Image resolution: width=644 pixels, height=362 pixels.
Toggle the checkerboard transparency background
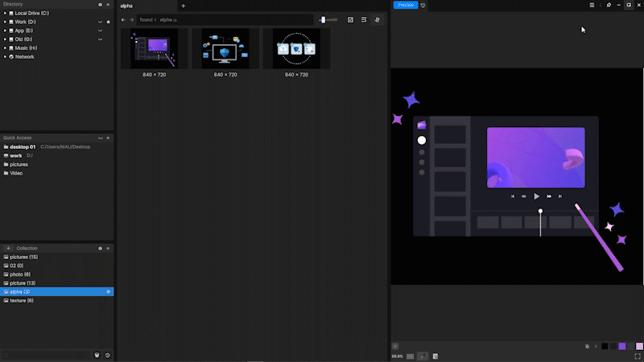point(410,356)
